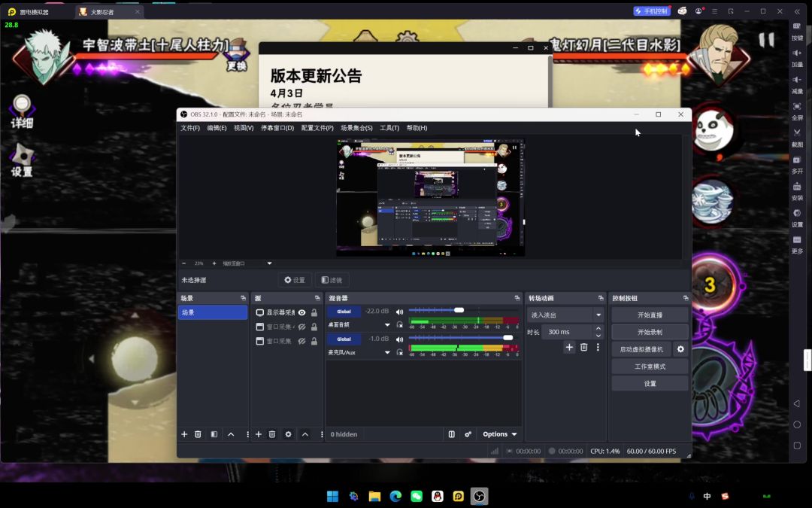The height and width of the screenshot is (508, 812).
Task: Click the 开始直播 button
Action: 650,315
